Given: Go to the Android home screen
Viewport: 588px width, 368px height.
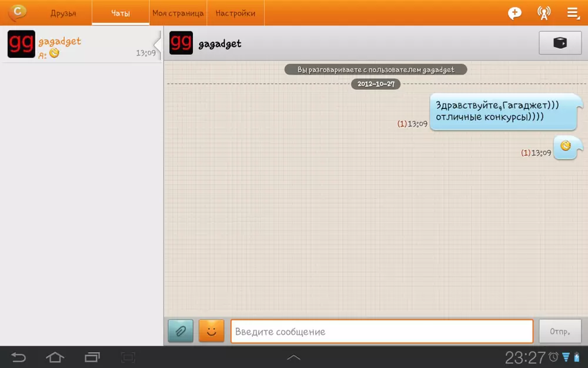Looking at the screenshot, I should point(55,357).
